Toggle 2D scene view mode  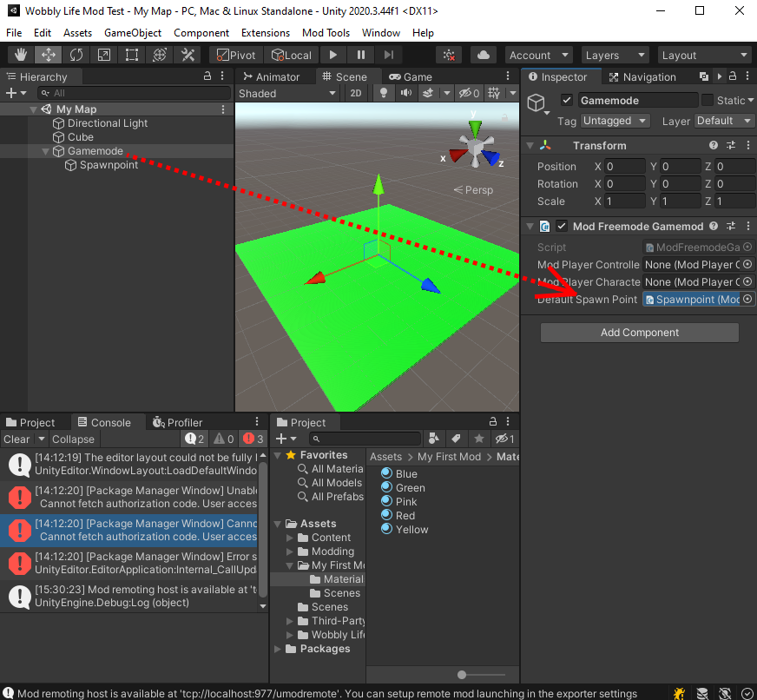356,93
